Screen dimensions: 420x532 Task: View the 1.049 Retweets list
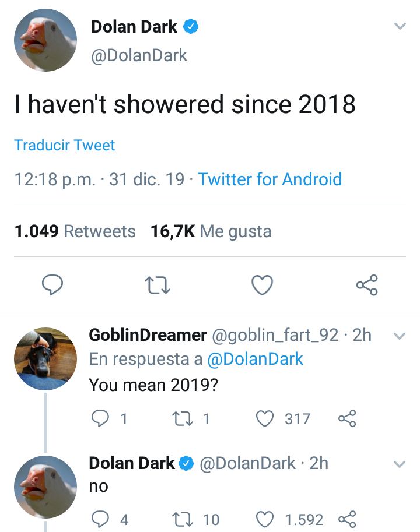tap(75, 231)
